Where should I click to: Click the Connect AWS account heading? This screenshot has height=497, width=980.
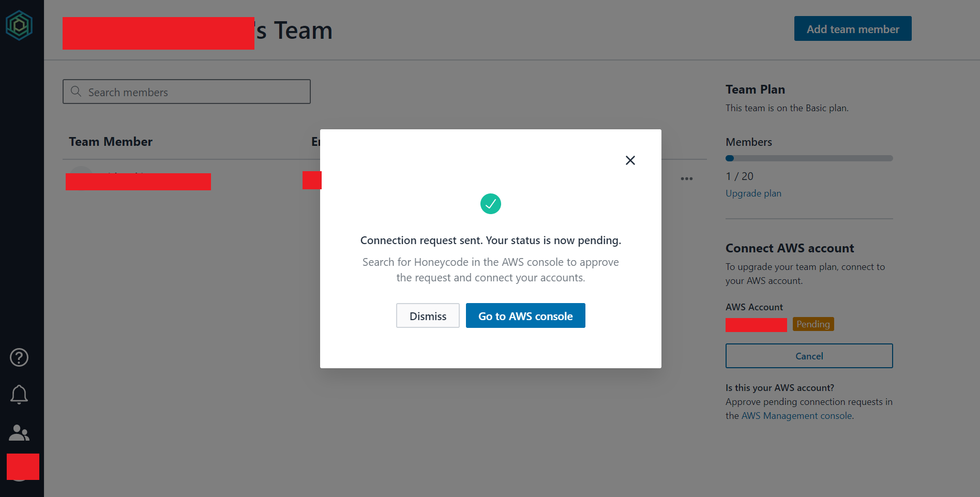click(790, 248)
